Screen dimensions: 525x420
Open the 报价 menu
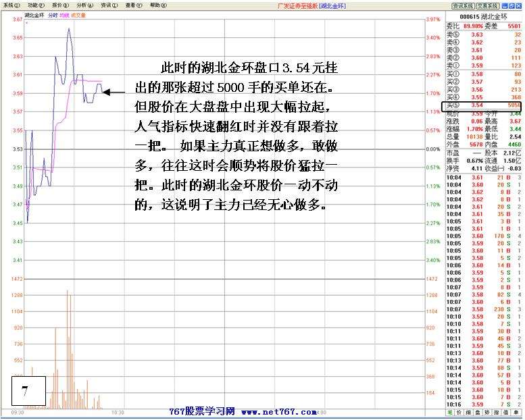[57, 5]
